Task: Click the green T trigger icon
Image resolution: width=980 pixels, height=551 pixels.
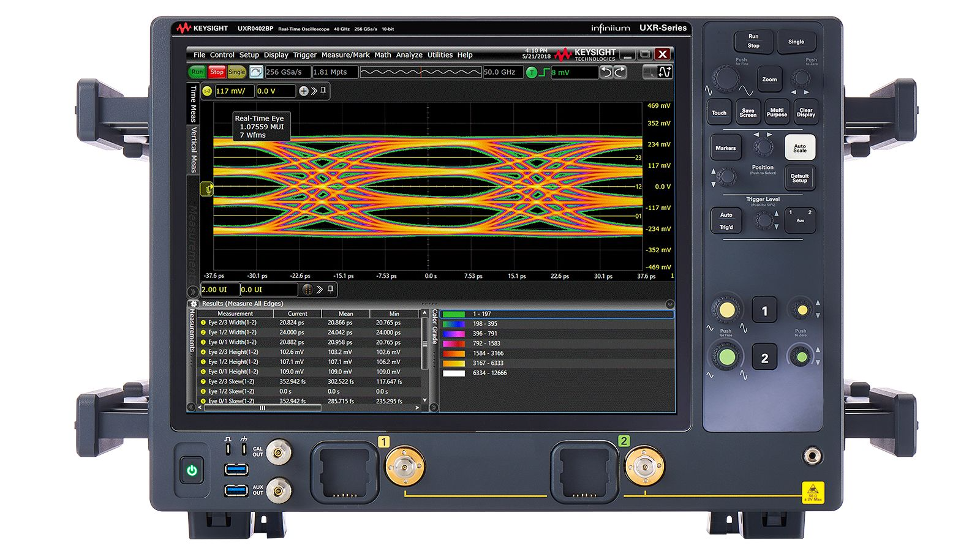Action: pyautogui.click(x=531, y=72)
